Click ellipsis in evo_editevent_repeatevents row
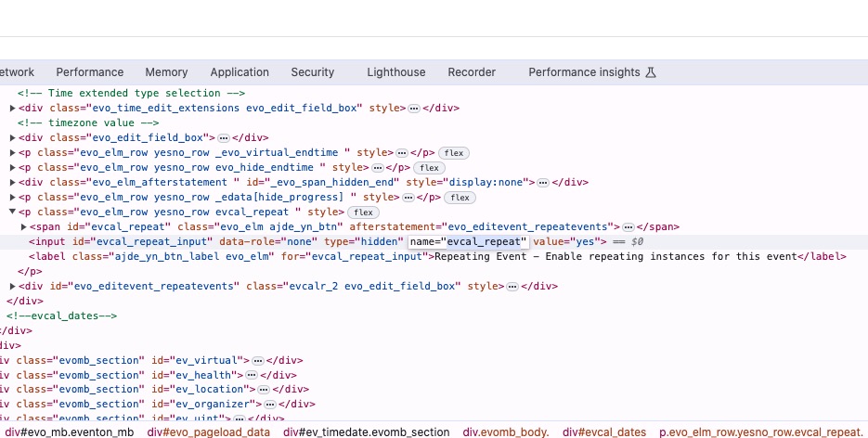 pos(512,287)
